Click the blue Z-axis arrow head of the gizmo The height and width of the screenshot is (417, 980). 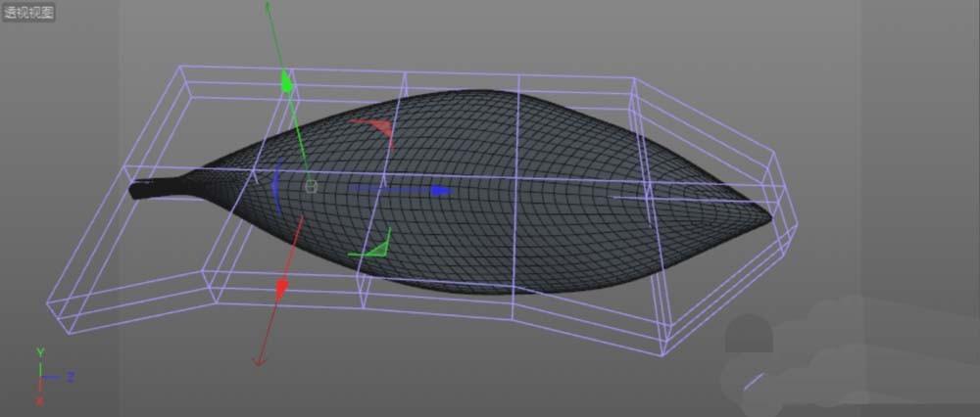442,191
